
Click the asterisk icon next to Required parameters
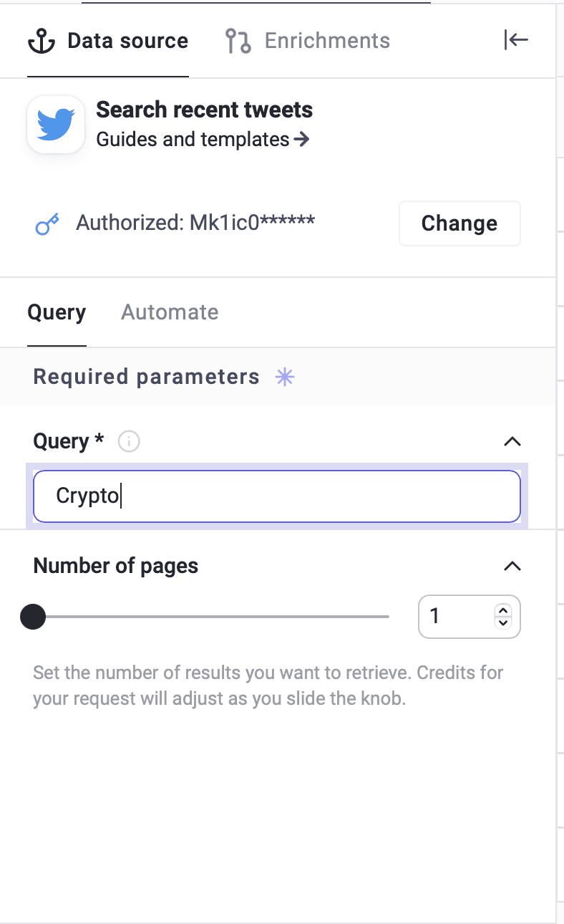[x=284, y=377]
